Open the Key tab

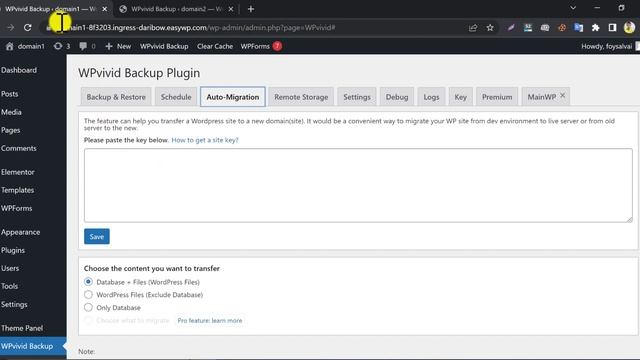click(460, 97)
